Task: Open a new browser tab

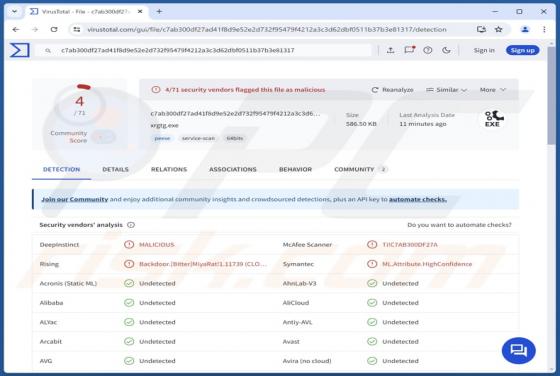Action: (x=159, y=11)
